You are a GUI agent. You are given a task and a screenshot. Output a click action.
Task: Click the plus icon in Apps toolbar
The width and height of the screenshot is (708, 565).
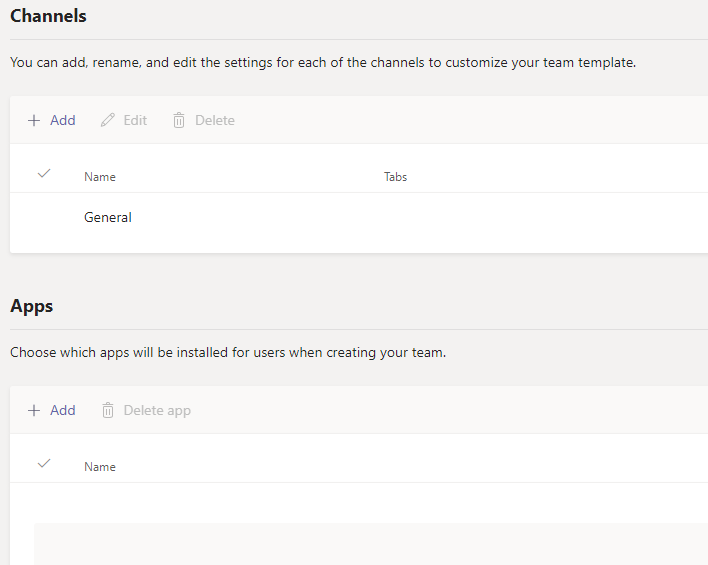[34, 410]
